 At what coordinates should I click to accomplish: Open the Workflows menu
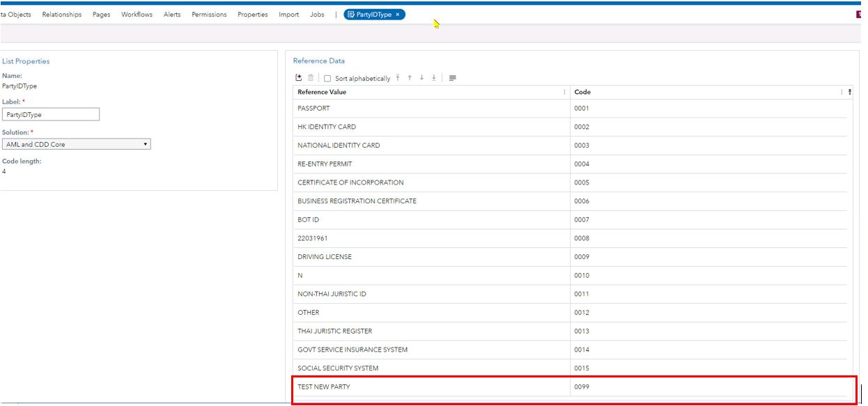coord(137,15)
